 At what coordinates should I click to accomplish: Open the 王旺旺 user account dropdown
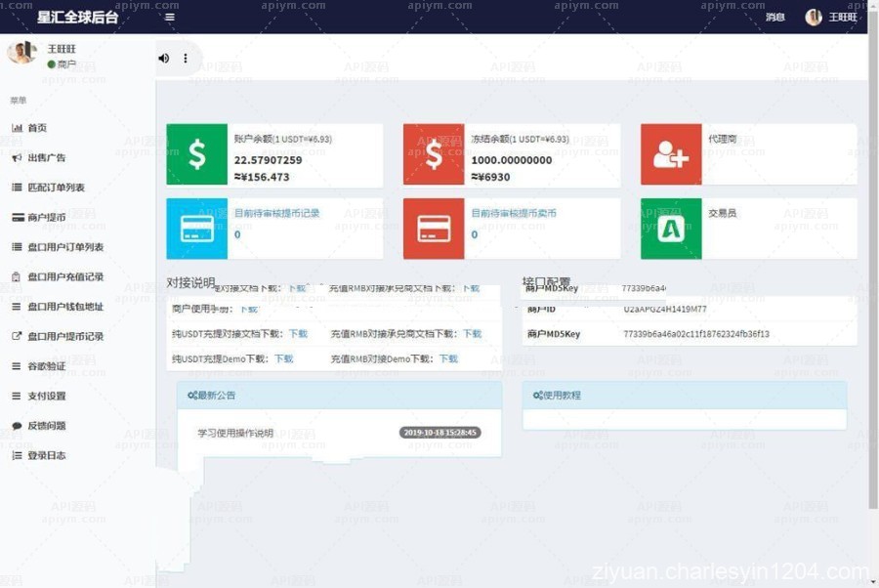pos(836,17)
